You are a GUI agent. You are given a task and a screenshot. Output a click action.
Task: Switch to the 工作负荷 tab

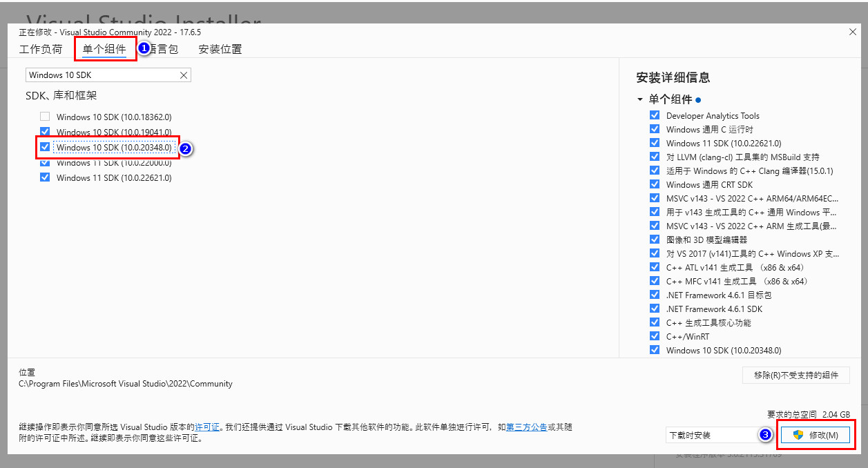[x=41, y=49]
